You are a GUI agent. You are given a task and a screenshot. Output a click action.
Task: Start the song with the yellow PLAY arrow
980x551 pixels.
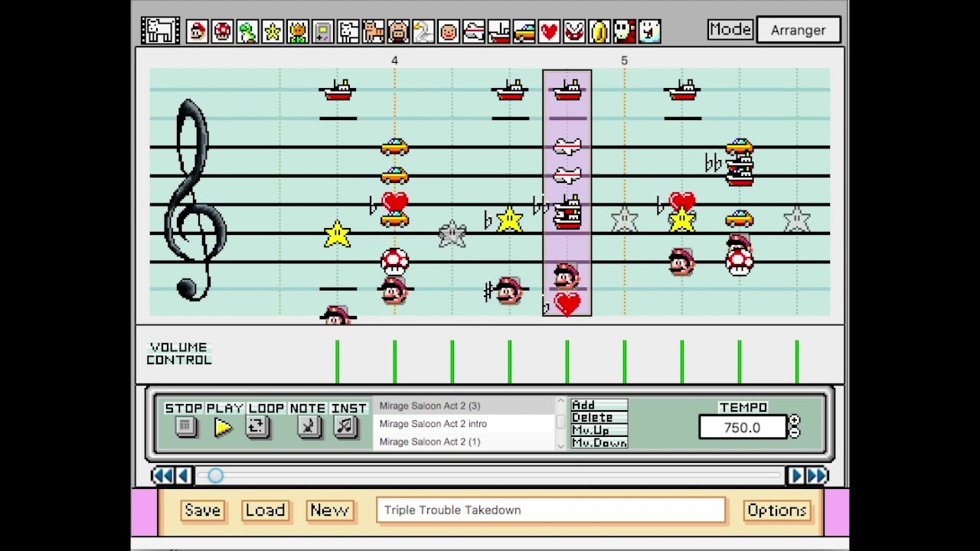223,427
